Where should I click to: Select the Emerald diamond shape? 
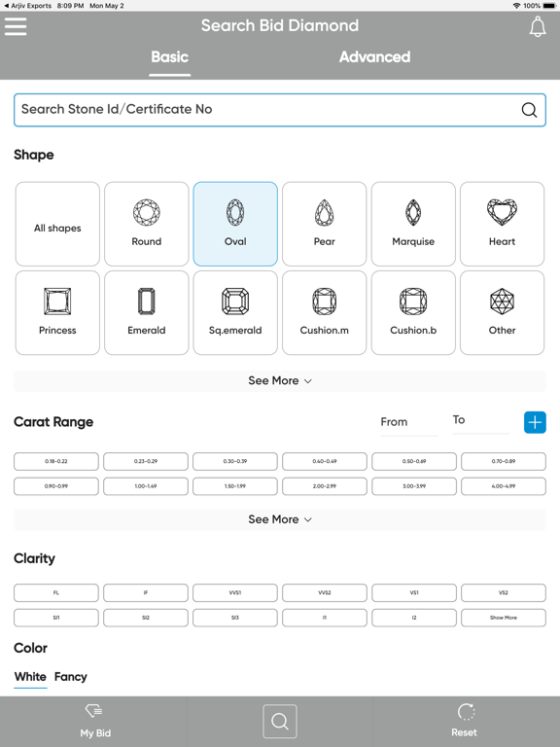click(147, 313)
